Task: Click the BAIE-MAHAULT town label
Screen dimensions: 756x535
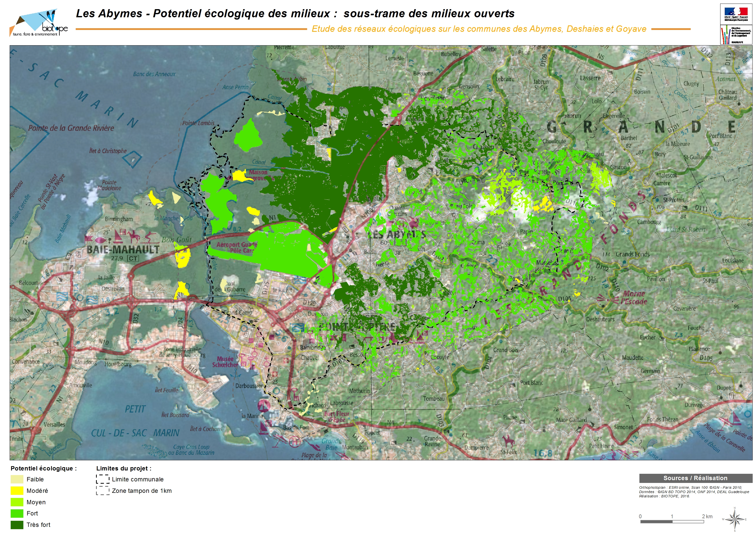Action: pyautogui.click(x=123, y=249)
